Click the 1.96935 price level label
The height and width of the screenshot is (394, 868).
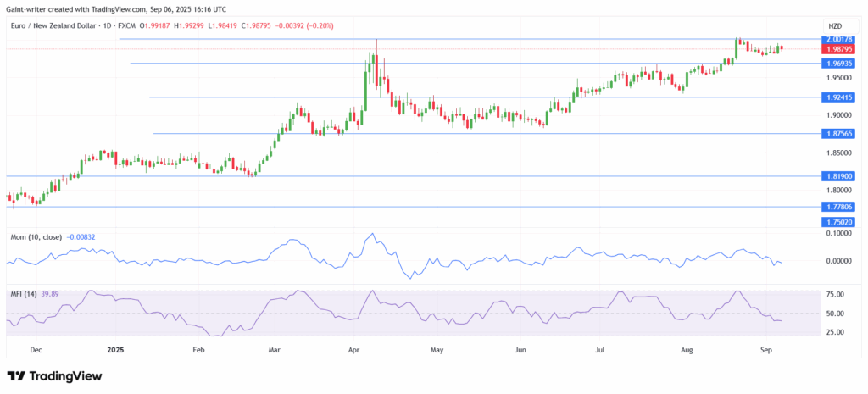[838, 64]
